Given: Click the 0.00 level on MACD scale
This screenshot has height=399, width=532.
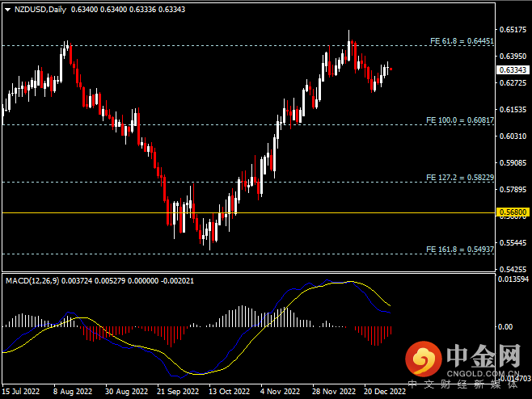Looking at the screenshot, I should pos(507,327).
